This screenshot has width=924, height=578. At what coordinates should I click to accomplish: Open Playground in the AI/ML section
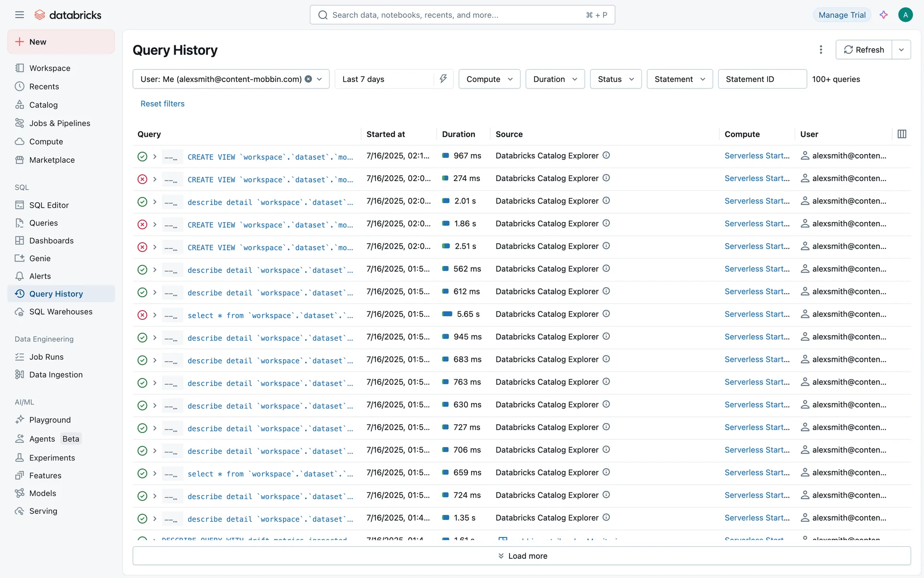coord(50,420)
